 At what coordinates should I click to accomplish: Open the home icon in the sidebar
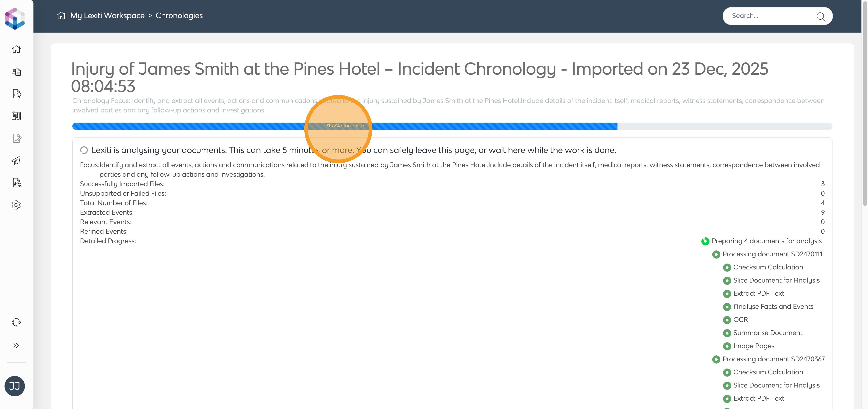pyautogui.click(x=16, y=49)
